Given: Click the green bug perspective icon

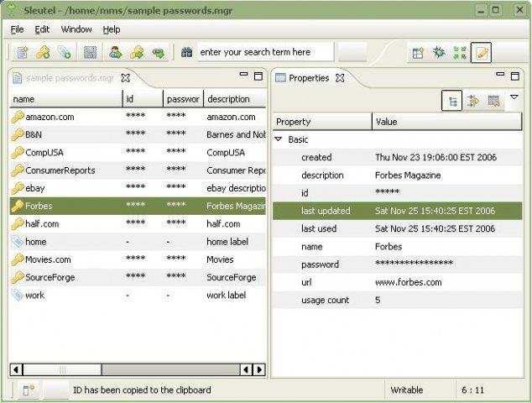Looking at the screenshot, I should click(x=439, y=53).
